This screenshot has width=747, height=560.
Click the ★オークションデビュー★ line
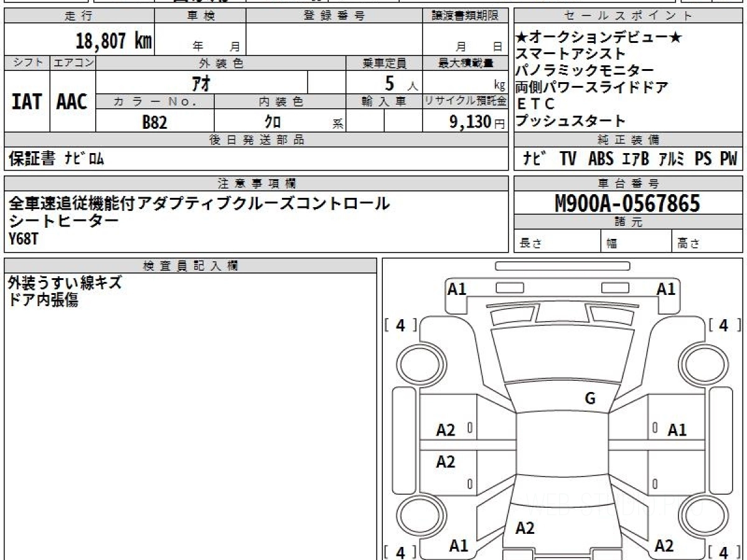[599, 37]
